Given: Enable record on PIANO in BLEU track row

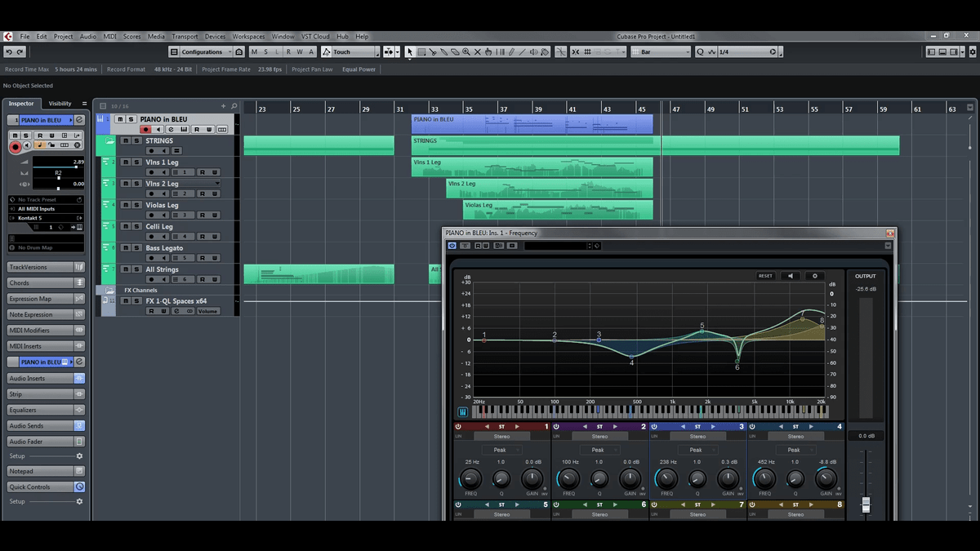Looking at the screenshot, I should coord(145,129).
